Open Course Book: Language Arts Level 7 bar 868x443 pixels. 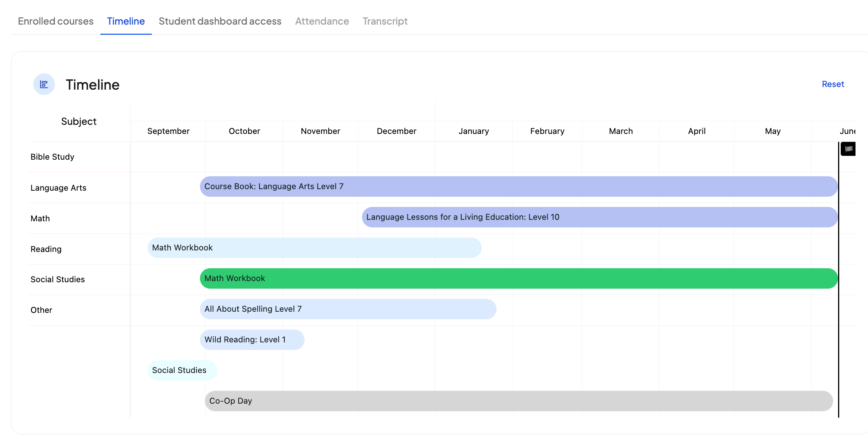518,187
